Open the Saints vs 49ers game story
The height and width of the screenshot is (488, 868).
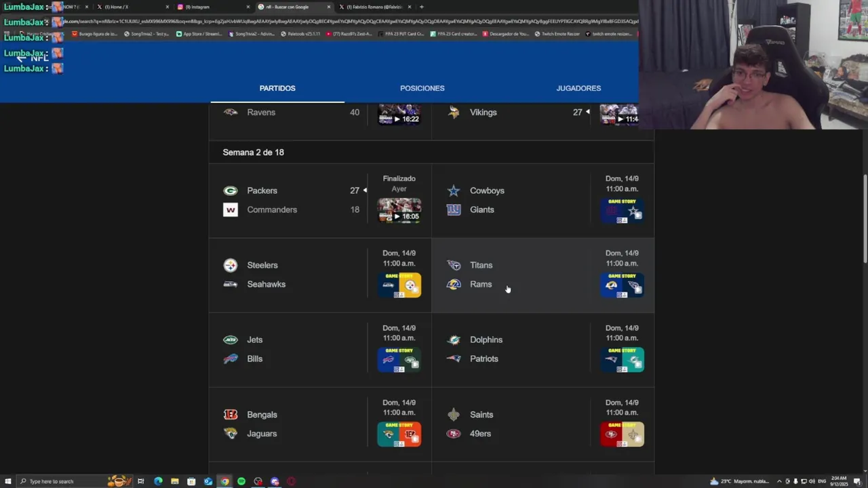tap(622, 434)
